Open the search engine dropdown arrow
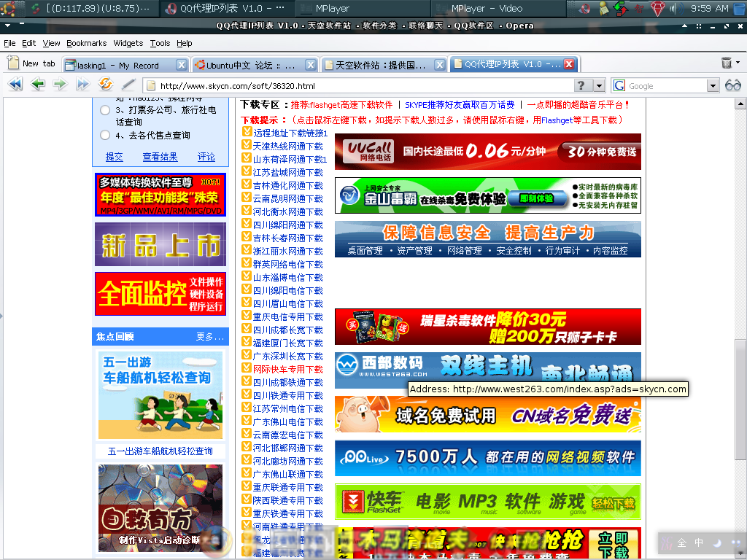 [712, 86]
